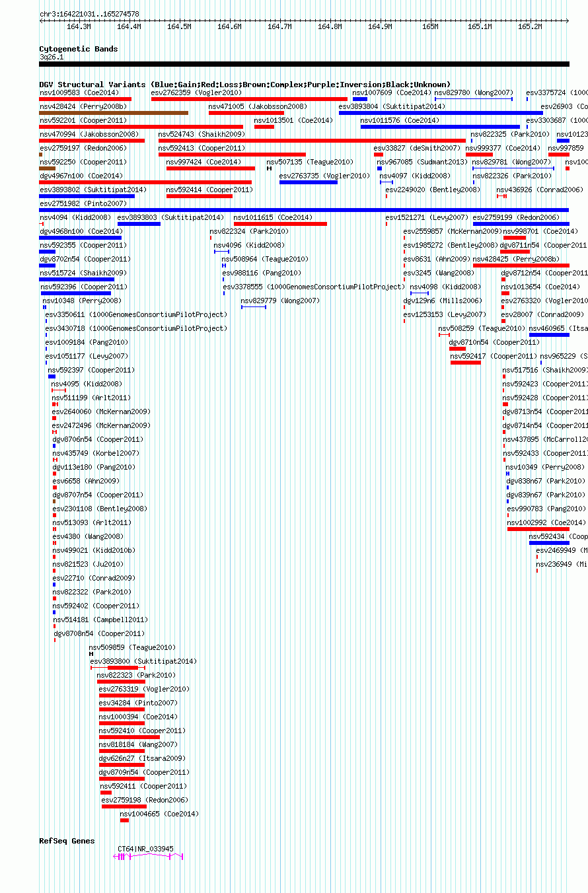Open nsv10349 (Perry2008) variant
Viewport: 588px width, 893px height.
(545, 467)
